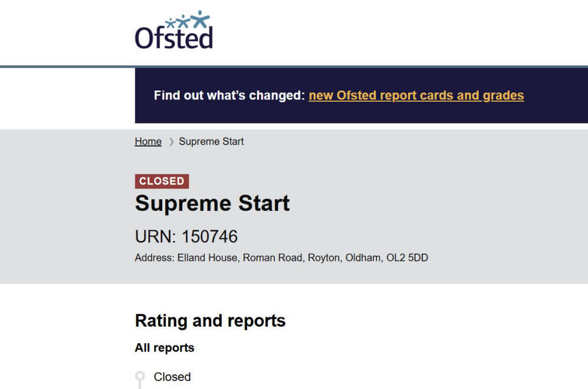The height and width of the screenshot is (389, 588).
Task: Click the breadcrumb chevron separator after Home
Action: click(x=171, y=142)
